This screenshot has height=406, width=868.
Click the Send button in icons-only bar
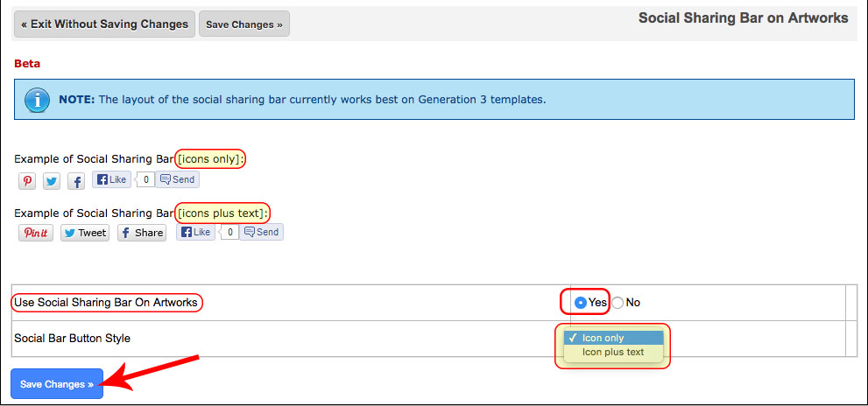pos(177,179)
